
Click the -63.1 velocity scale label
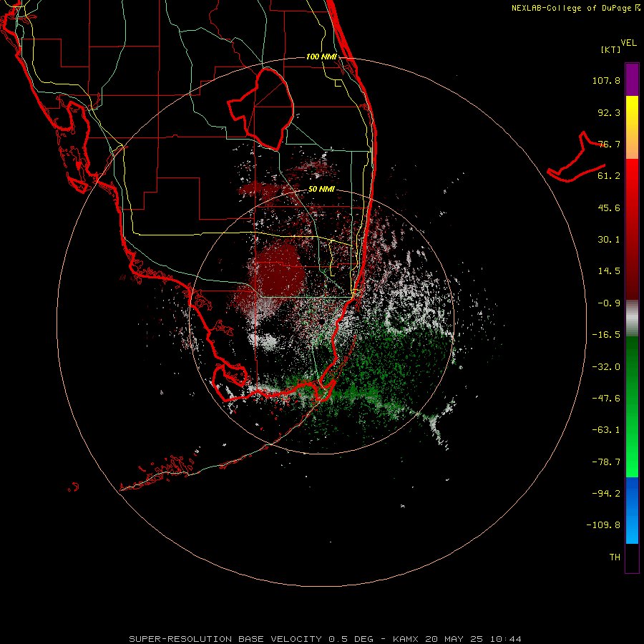(606, 430)
